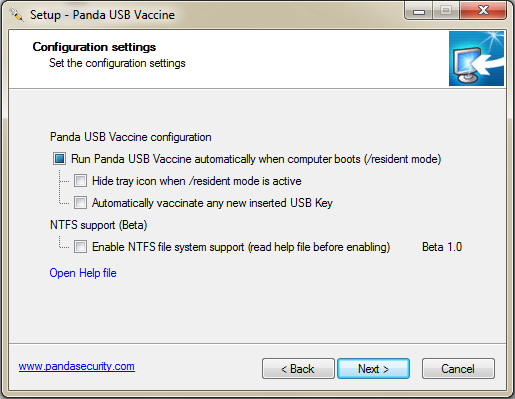Click the disabled maximize button in title bar

tap(446, 11)
